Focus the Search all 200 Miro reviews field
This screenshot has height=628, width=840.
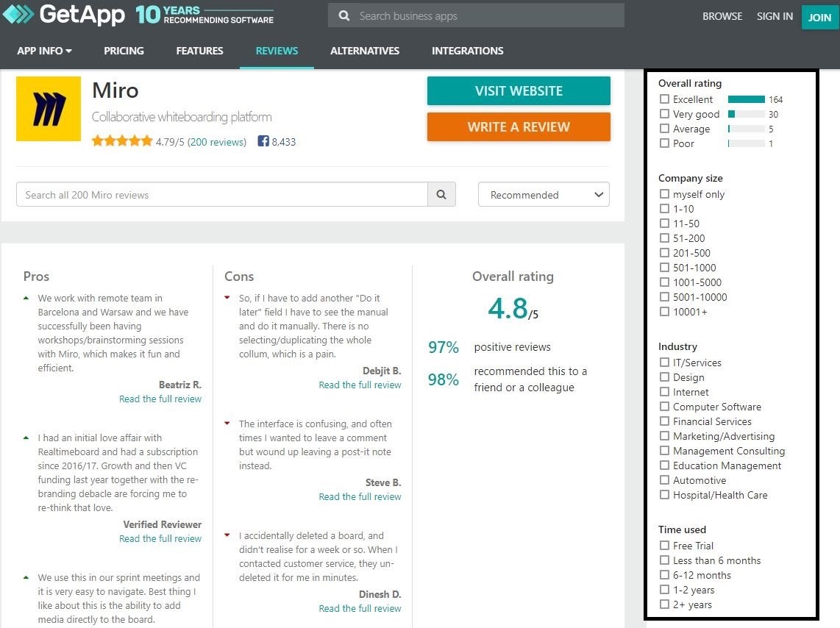coord(222,194)
